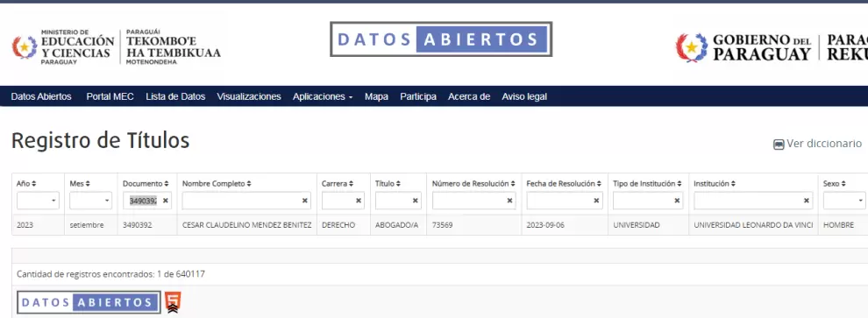Open the Año filter dropdown
Viewport: 868px width, 318px height.
pos(38,201)
